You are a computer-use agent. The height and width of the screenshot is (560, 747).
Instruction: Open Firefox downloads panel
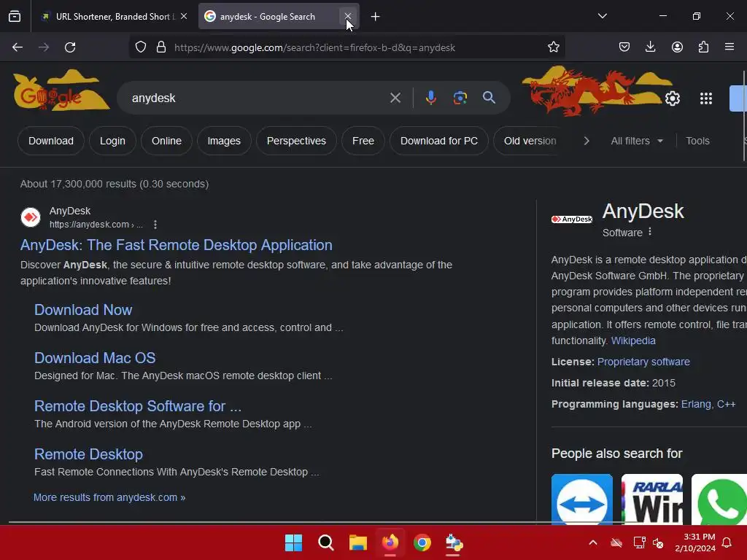click(x=650, y=47)
